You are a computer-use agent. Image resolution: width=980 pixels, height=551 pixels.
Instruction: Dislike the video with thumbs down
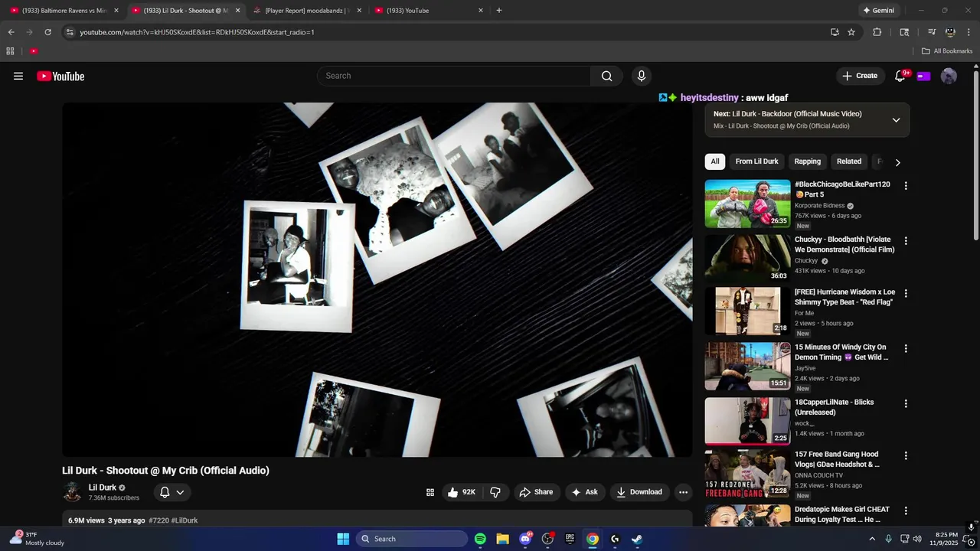(495, 492)
